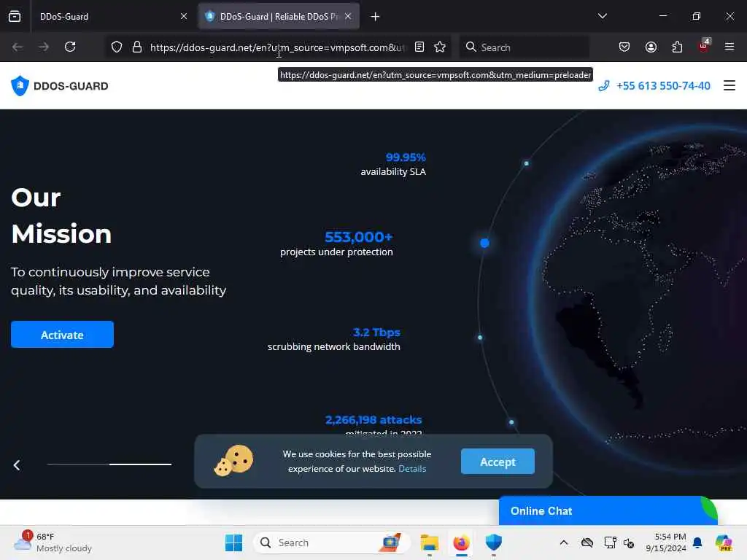Show hidden system tray icons
The width and height of the screenshot is (747, 560).
[x=564, y=542]
